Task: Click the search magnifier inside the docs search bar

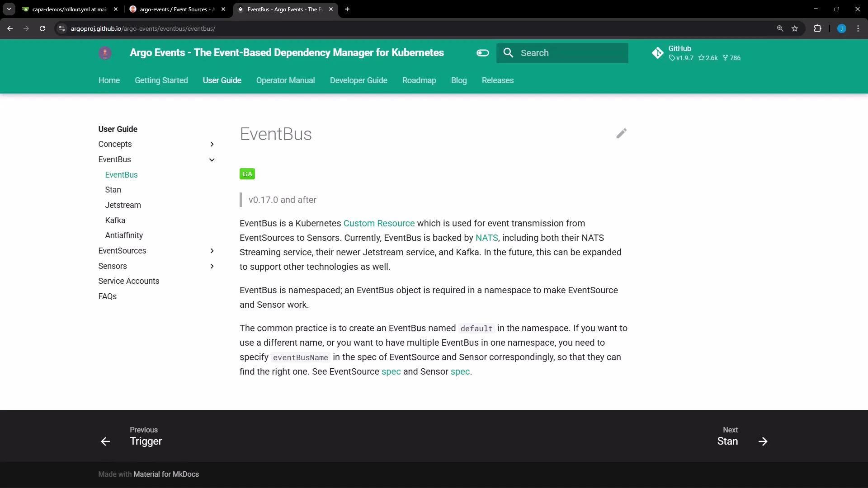Action: click(x=508, y=53)
